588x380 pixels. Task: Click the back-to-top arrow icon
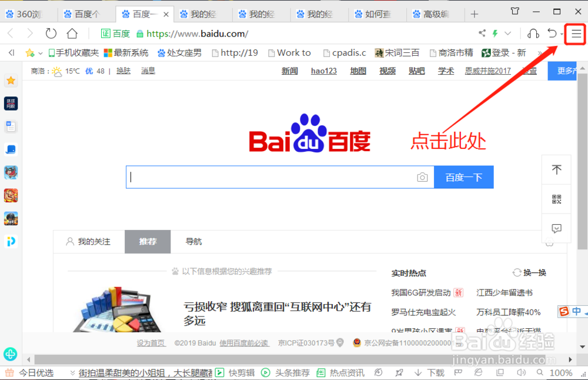(x=556, y=169)
